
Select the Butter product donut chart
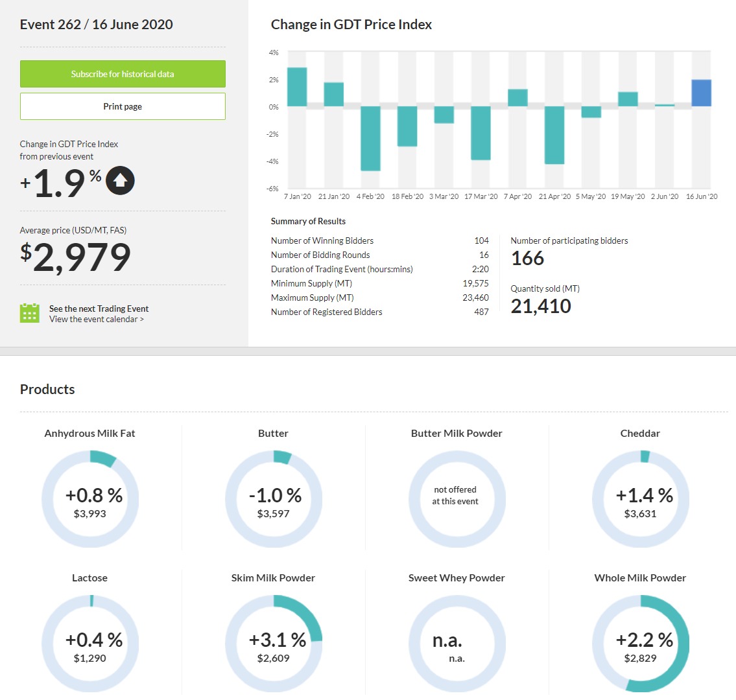[273, 499]
